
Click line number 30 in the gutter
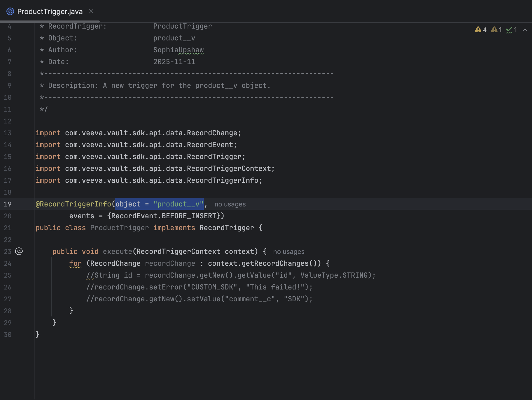(x=8, y=335)
